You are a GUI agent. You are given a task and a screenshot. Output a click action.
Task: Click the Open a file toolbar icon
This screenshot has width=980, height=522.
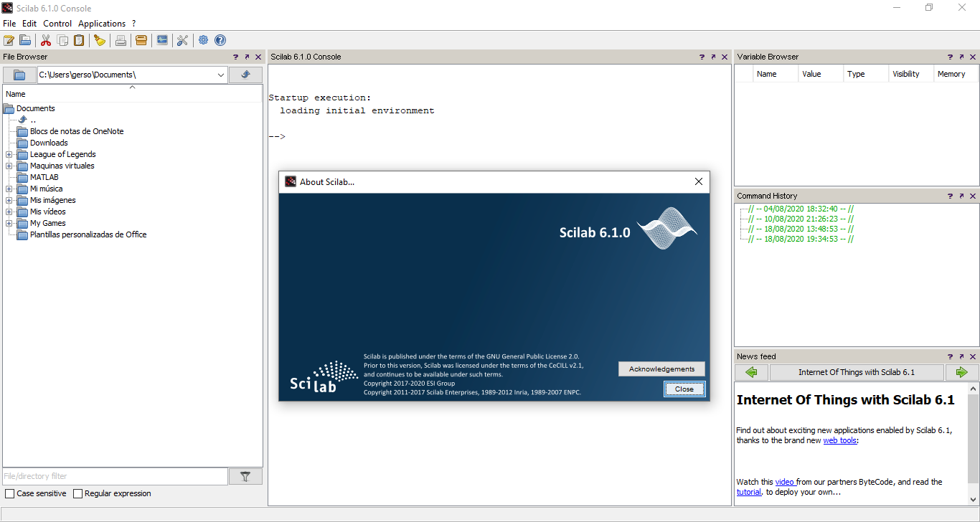(x=25, y=40)
